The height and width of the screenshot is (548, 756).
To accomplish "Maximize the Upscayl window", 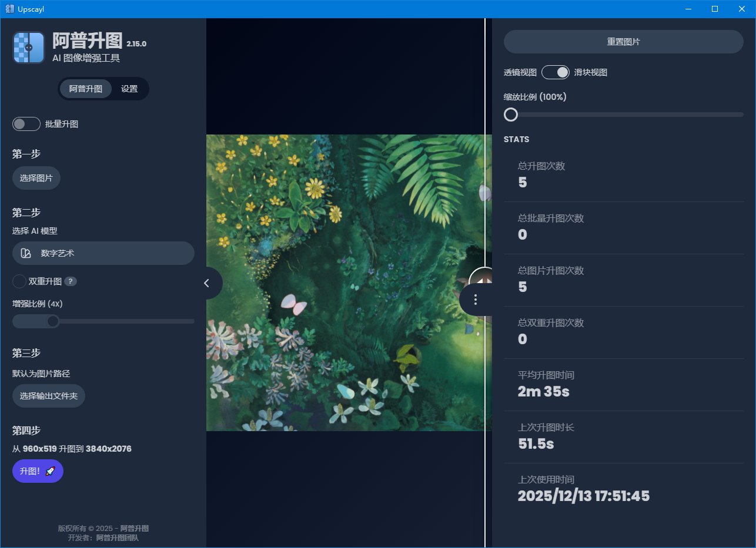I will (x=715, y=9).
